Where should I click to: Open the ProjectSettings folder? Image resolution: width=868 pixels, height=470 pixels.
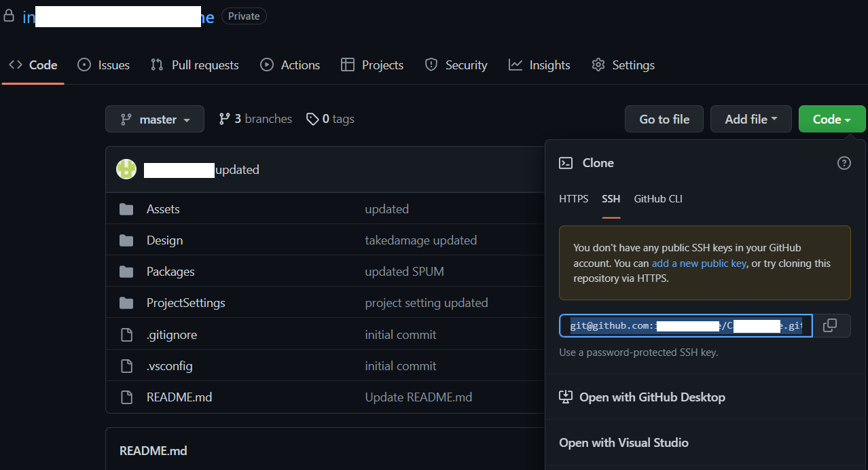pyautogui.click(x=185, y=303)
